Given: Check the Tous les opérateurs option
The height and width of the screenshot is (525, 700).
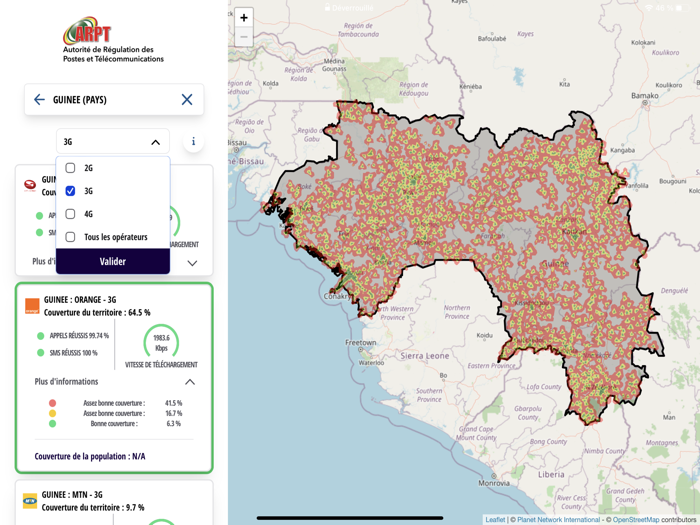Looking at the screenshot, I should (70, 237).
